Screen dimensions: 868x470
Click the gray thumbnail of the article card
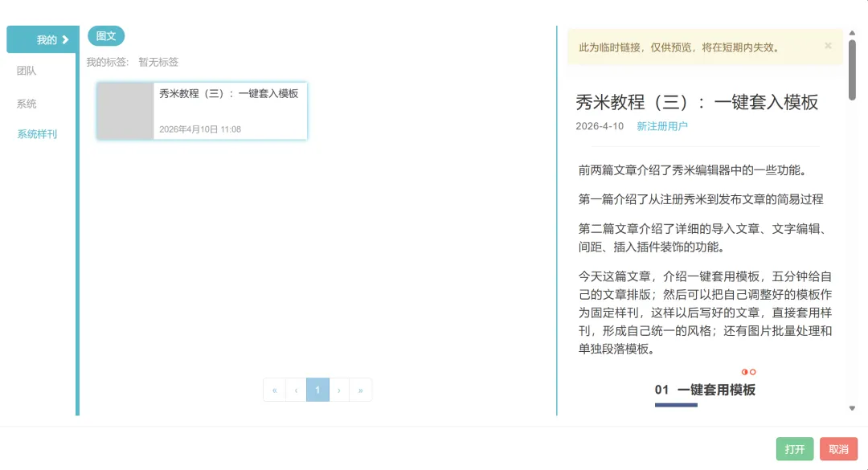tap(125, 111)
